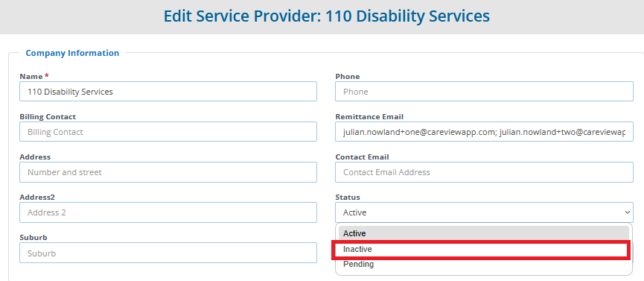Viewport: 644px width, 281px height.
Task: Focus the Number and street address field
Action: point(168,172)
